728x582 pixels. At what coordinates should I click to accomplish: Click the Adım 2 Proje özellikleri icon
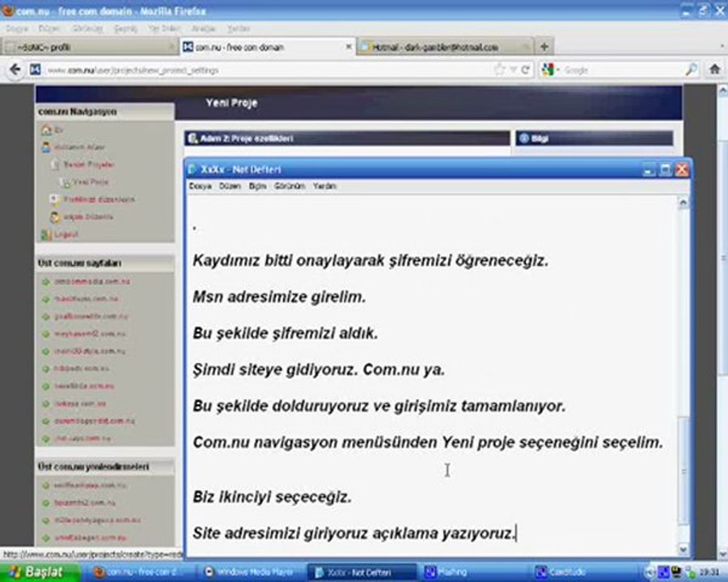click(193, 138)
